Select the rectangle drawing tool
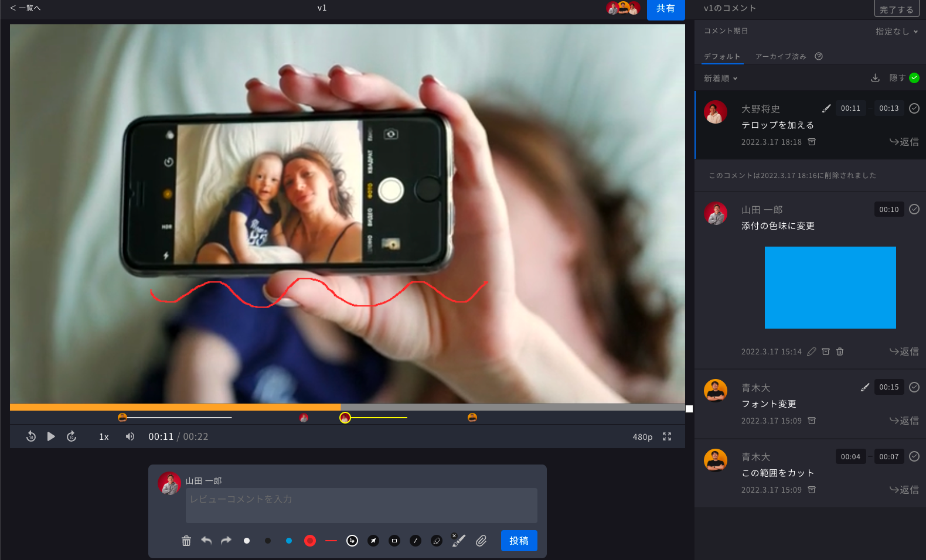Screen dimensions: 926x560 394,541
